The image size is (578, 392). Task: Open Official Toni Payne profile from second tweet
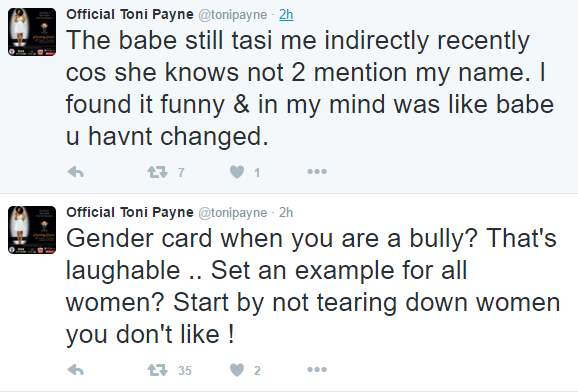(x=130, y=212)
